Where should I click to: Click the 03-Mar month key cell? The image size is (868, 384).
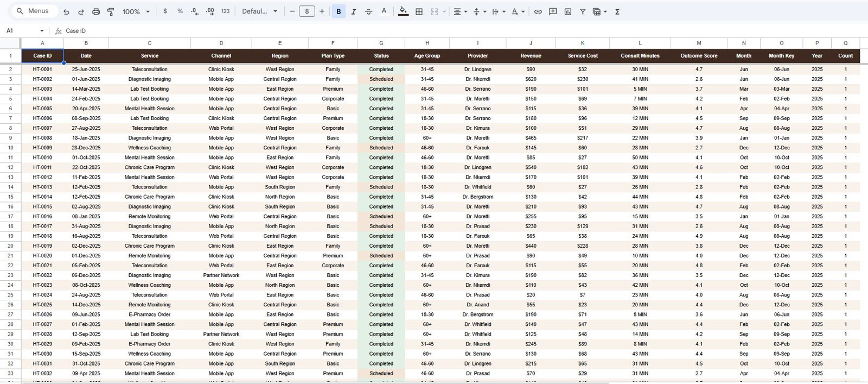coord(782,89)
